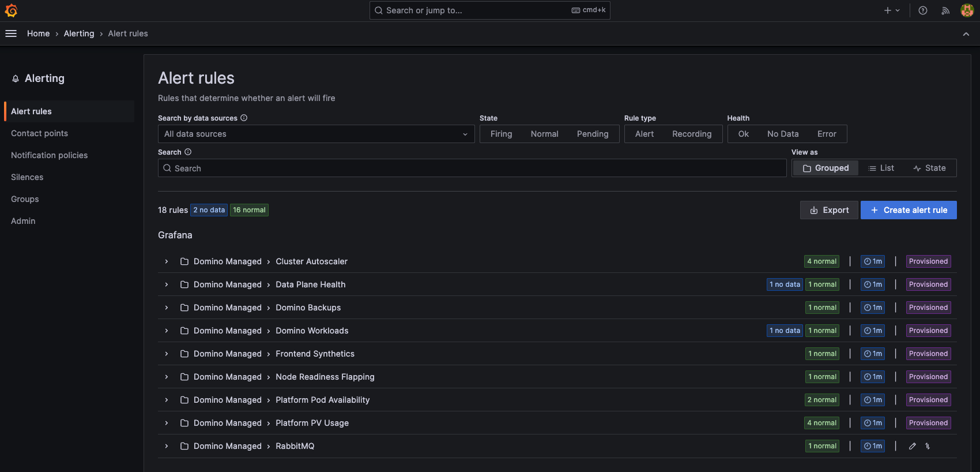Expand the Frontend Synthetics group
This screenshot has height=472, width=980.
click(167, 354)
